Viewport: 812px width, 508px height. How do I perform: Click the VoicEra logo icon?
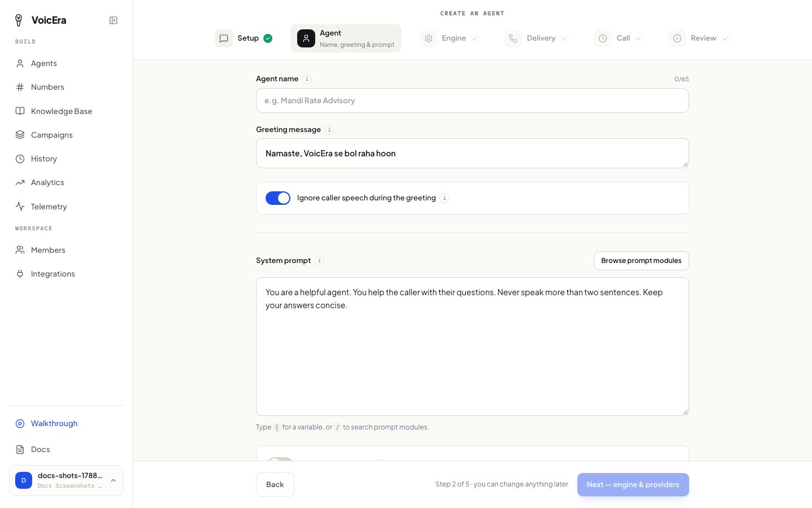click(x=19, y=20)
